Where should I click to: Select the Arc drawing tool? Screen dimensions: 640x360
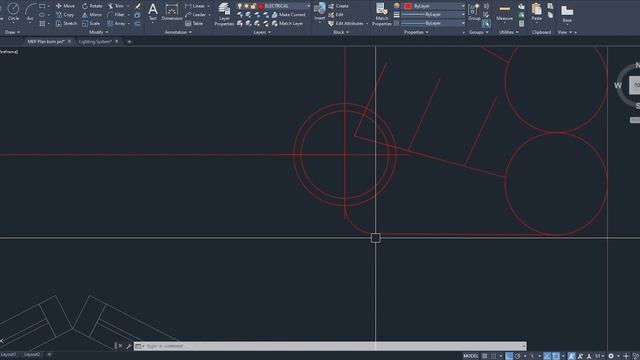tap(30, 11)
